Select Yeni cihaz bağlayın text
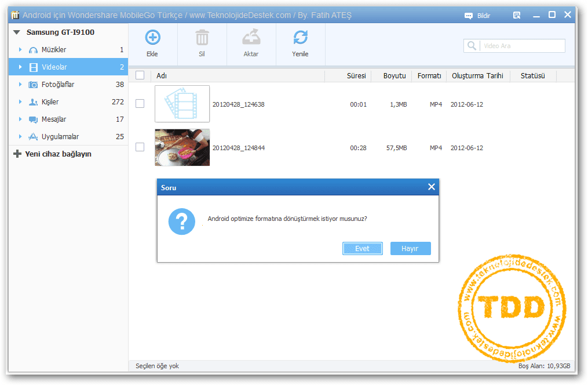This screenshot has width=588, height=385. 58,154
